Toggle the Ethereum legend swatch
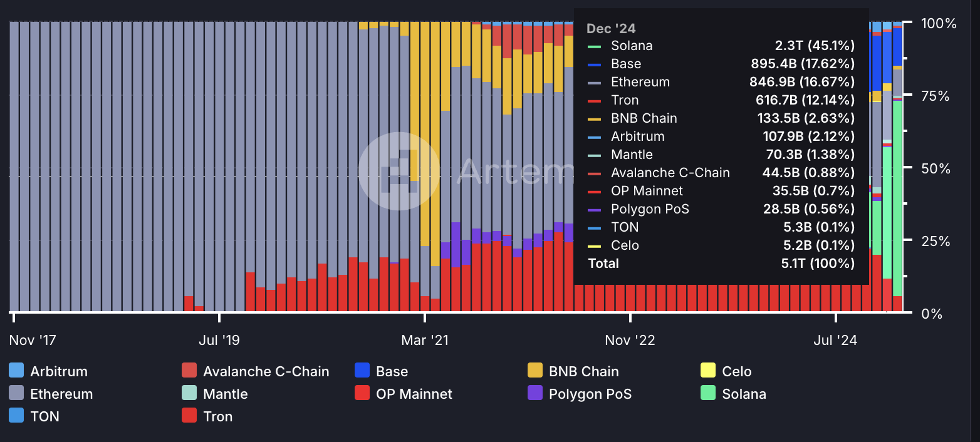 [16, 393]
